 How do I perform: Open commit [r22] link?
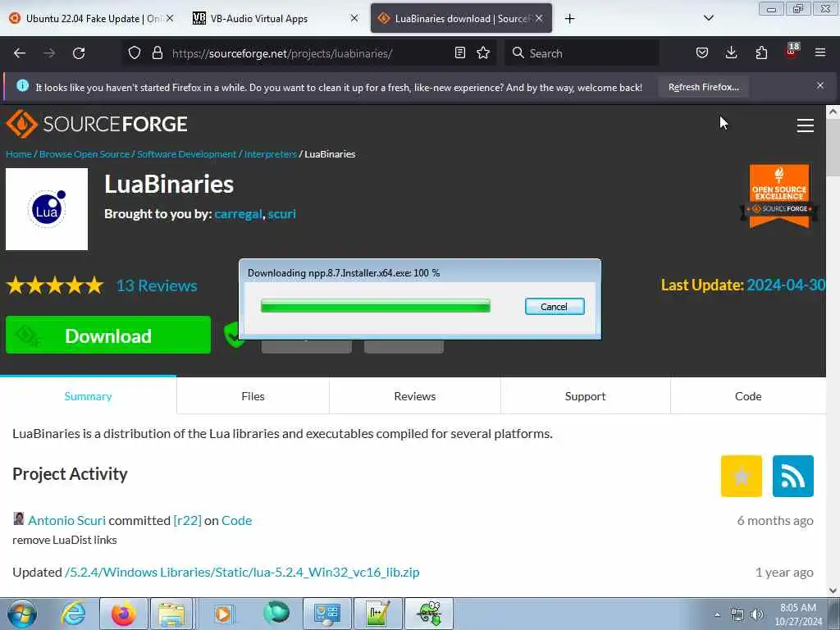coord(188,520)
